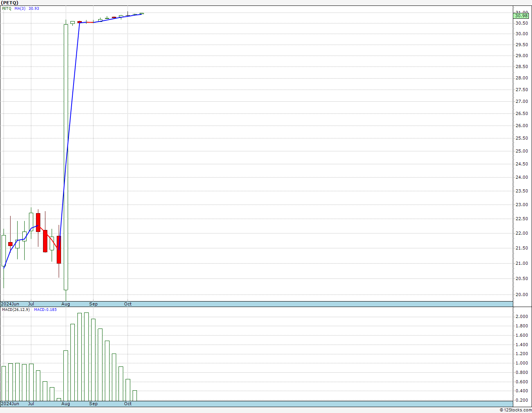This screenshot has height=413, width=532.
Task: Click the Sep marker on price chart axis
Action: click(x=93, y=304)
